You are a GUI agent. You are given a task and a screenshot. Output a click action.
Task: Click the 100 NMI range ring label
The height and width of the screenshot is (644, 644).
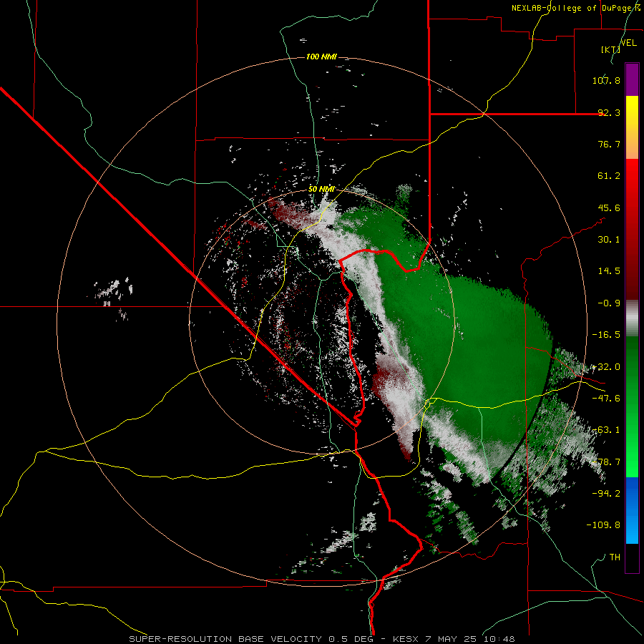(x=321, y=57)
